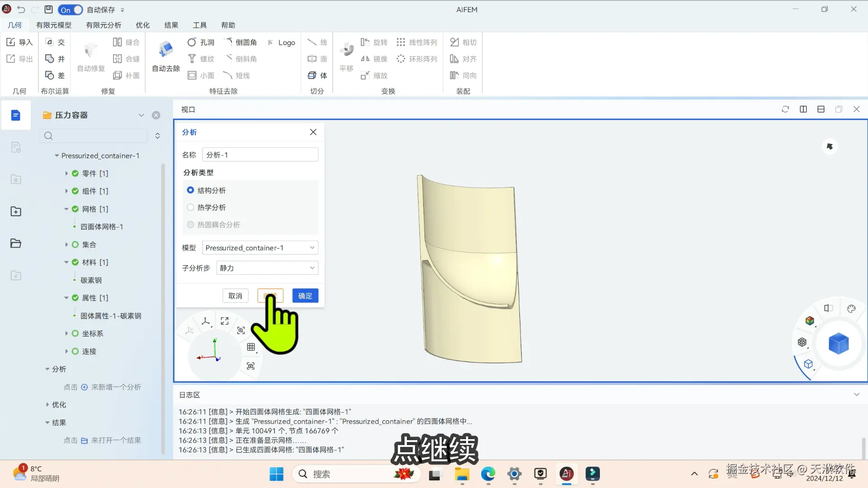
Task: Open the Optimization ribbon tab
Action: click(142, 25)
